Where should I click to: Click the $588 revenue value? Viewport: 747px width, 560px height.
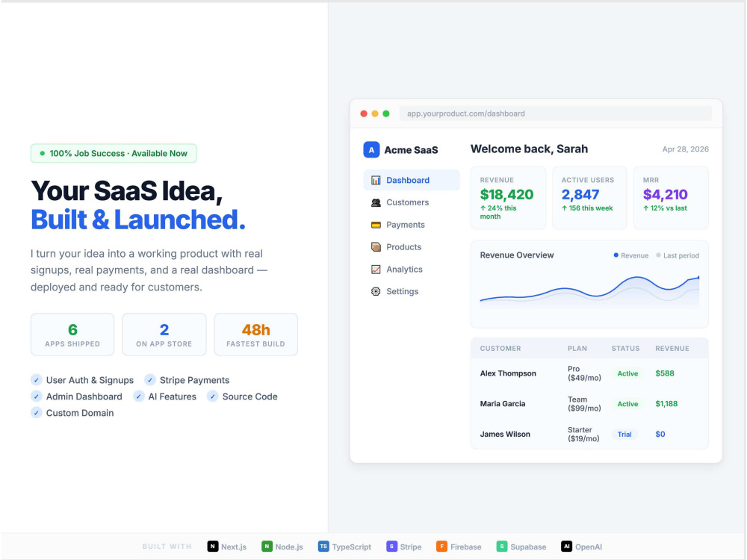[665, 373]
